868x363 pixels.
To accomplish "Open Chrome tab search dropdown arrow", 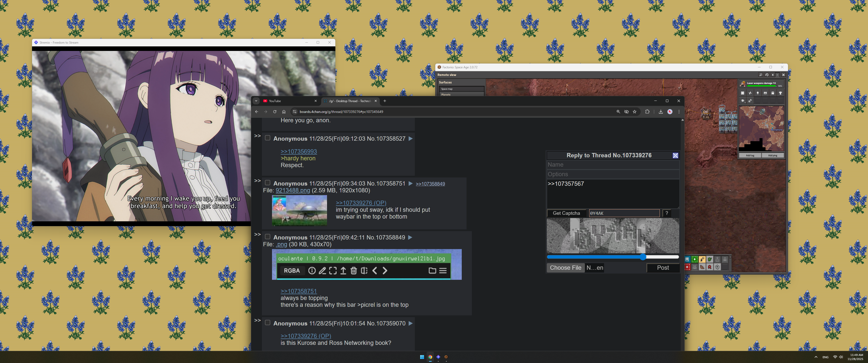I will [256, 101].
